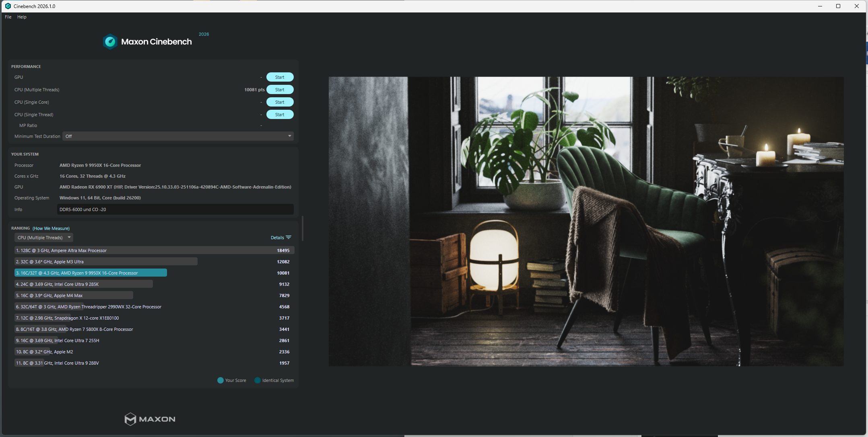Screen dimensions: 868x437
Task: Select the Intel Core Ultra 9 285K row
Action: tap(155, 284)
